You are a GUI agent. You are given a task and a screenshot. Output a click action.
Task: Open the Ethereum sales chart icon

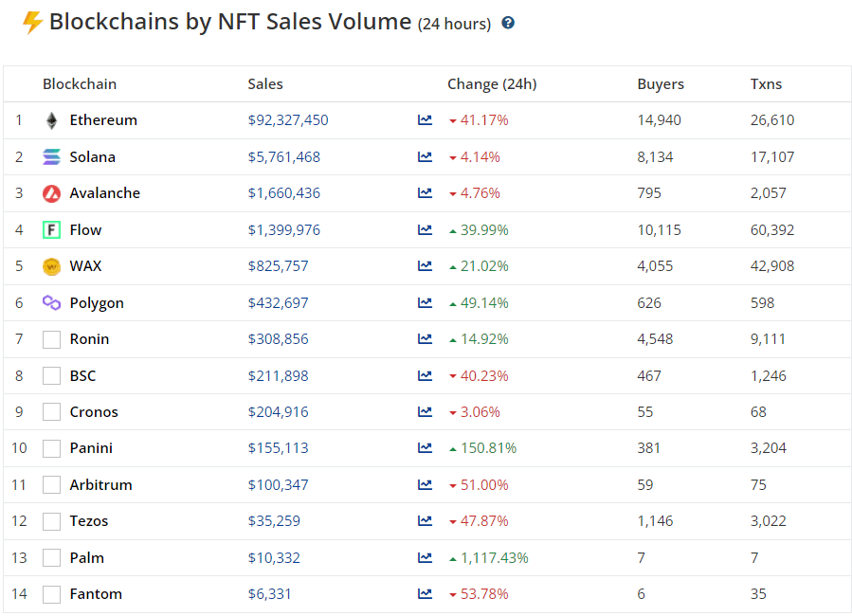coord(425,120)
